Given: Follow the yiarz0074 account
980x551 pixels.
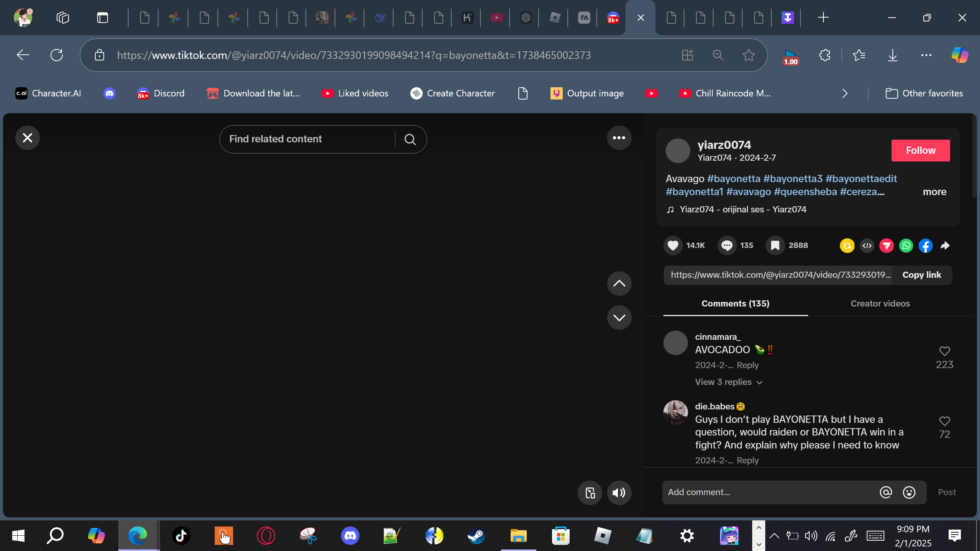Looking at the screenshot, I should point(920,150).
